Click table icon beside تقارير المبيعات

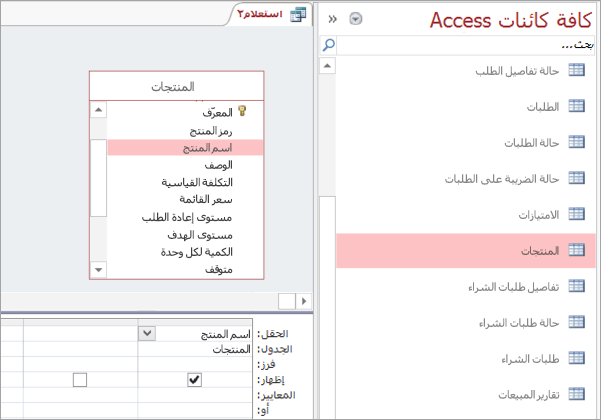tap(576, 394)
